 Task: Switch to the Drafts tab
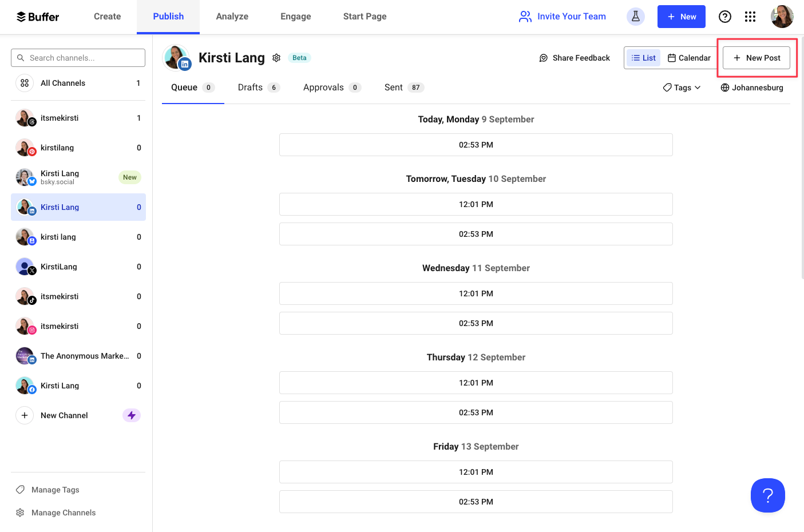coord(259,88)
